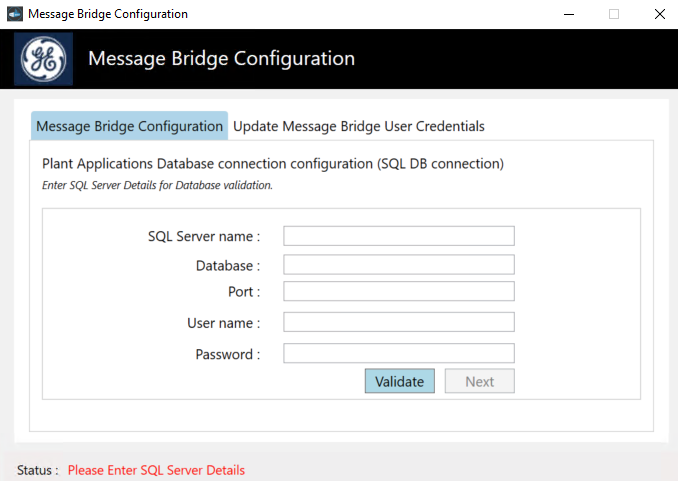Switch to the Message Bridge Configuration tab
Viewport: 678px width, 481px height.
coord(129,126)
